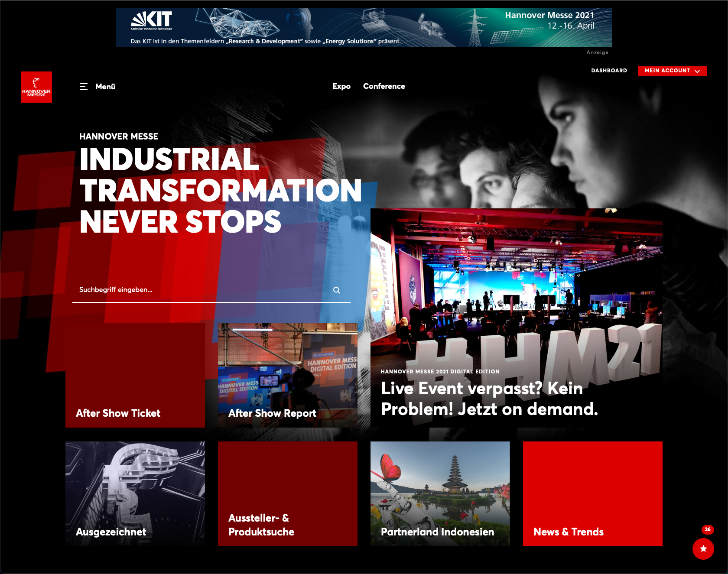Image resolution: width=728 pixels, height=574 pixels.
Task: Click the Hannover Messe logo
Action: click(x=36, y=87)
